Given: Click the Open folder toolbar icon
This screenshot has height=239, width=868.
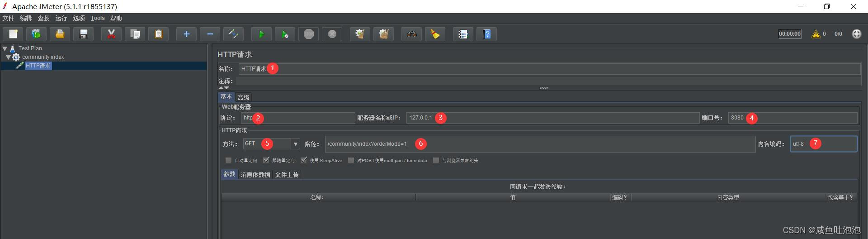Looking at the screenshot, I should coord(60,34).
